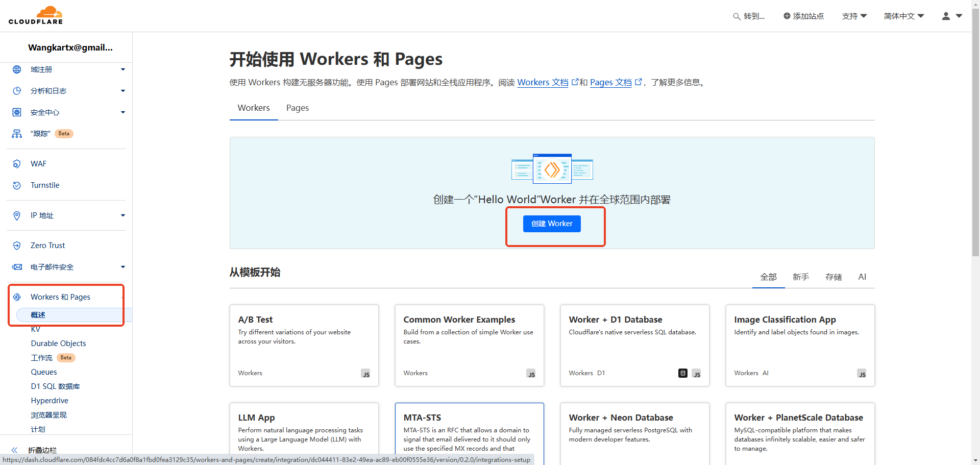Open Hyperdrive in sidebar
This screenshot has height=465, width=980.
click(x=50, y=401)
